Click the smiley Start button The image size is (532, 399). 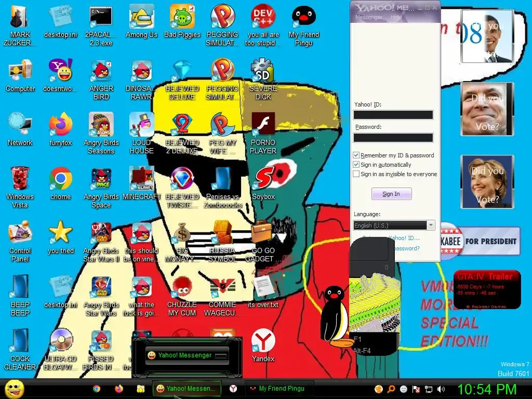[14, 389]
